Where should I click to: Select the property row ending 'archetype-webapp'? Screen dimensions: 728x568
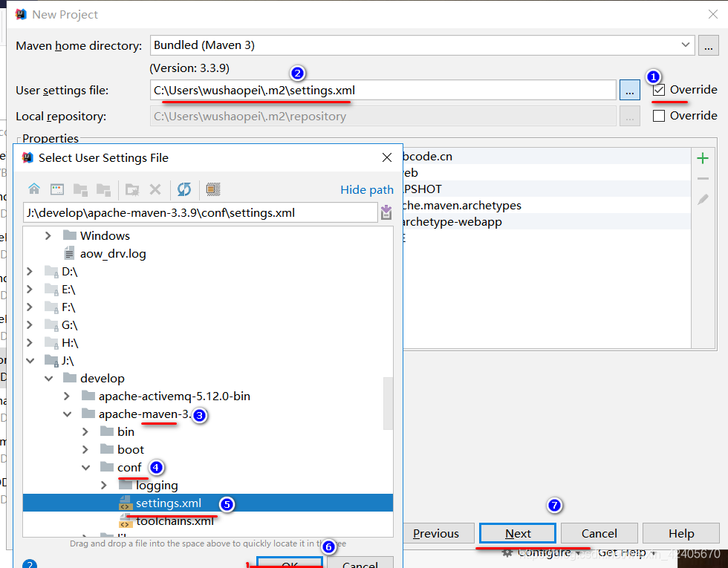(547, 222)
